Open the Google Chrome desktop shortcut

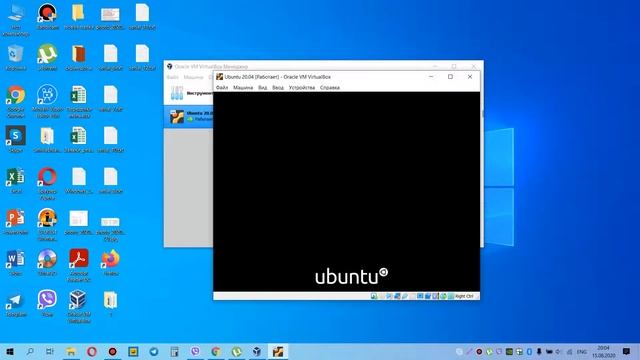coord(16,101)
